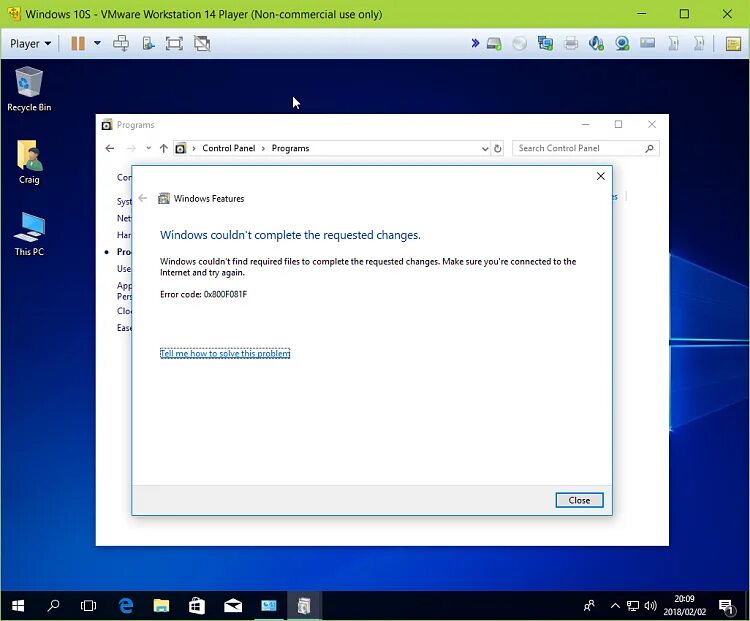Viewport: 750px width, 621px height.
Task: Open the Recycle Bin desktop icon
Action: coord(29,89)
